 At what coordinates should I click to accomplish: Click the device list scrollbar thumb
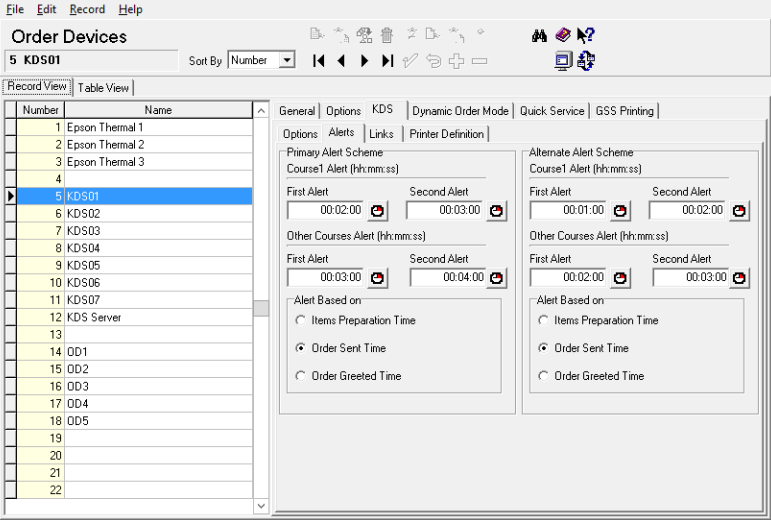[261, 308]
